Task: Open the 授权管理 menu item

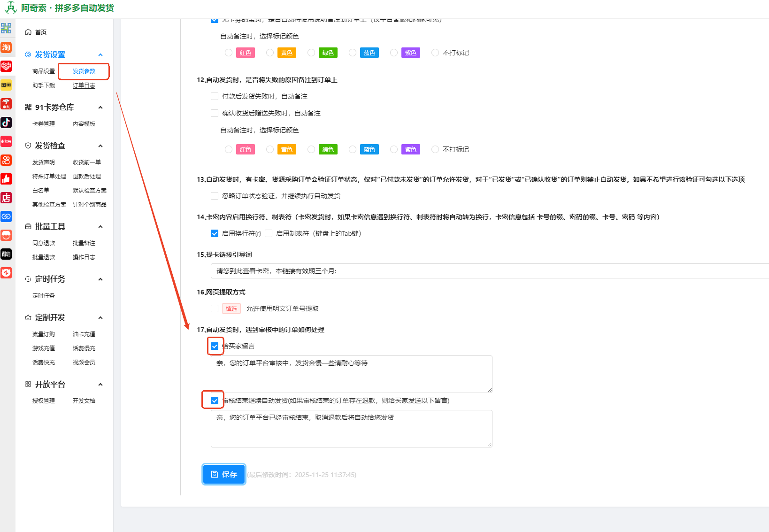Action: tap(44, 401)
